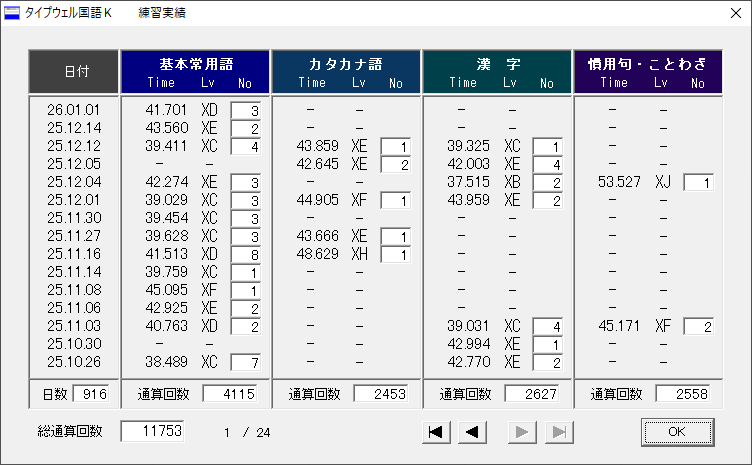752x465 pixels.
Task: Click the 39.325 time in 漢字
Action: [469, 146]
